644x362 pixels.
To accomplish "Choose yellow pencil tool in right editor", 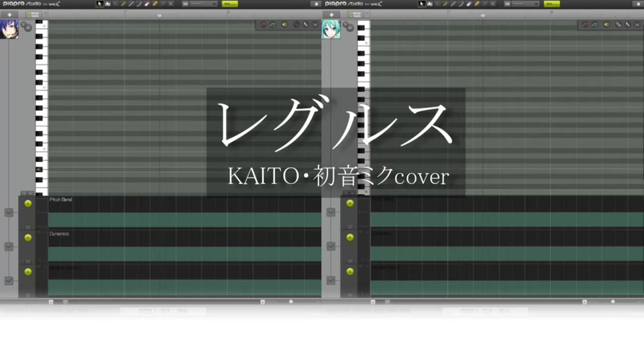I will [445, 4].
